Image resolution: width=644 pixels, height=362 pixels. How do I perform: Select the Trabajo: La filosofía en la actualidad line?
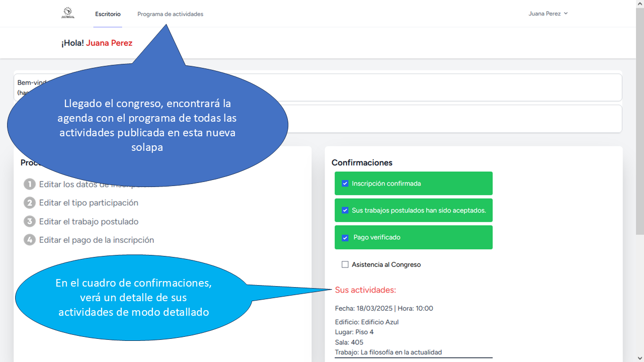[x=388, y=352]
